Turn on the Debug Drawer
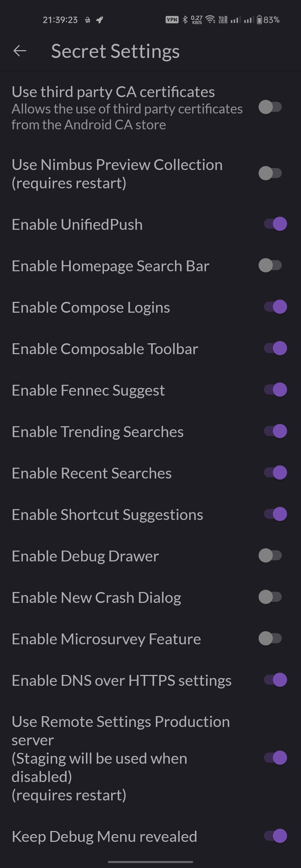 pos(270,556)
